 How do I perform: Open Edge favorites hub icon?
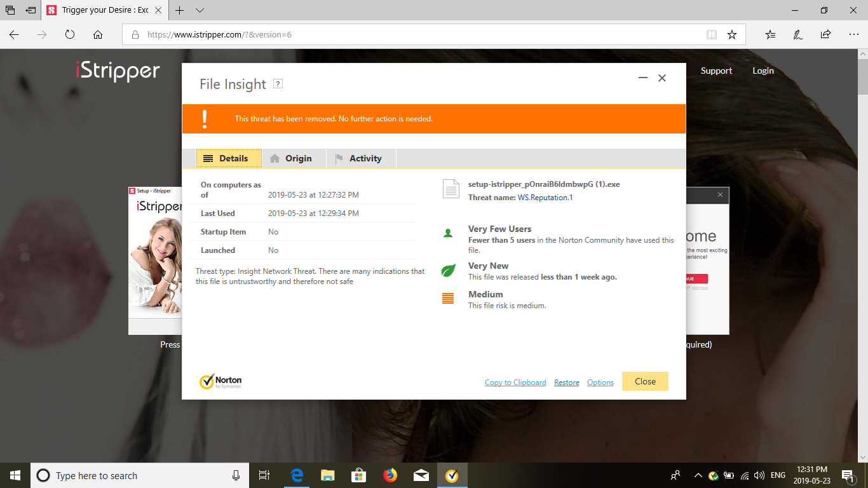click(770, 35)
